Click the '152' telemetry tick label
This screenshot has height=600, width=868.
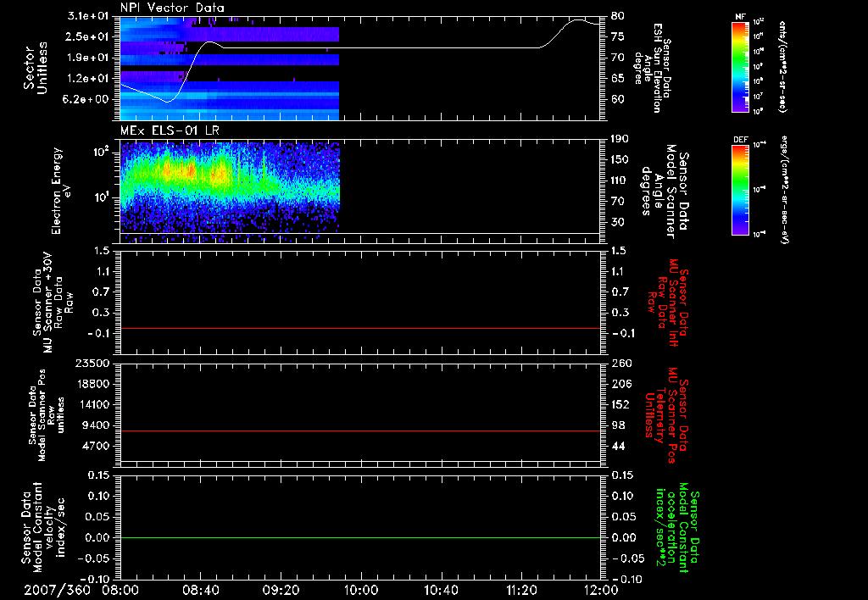click(x=620, y=404)
